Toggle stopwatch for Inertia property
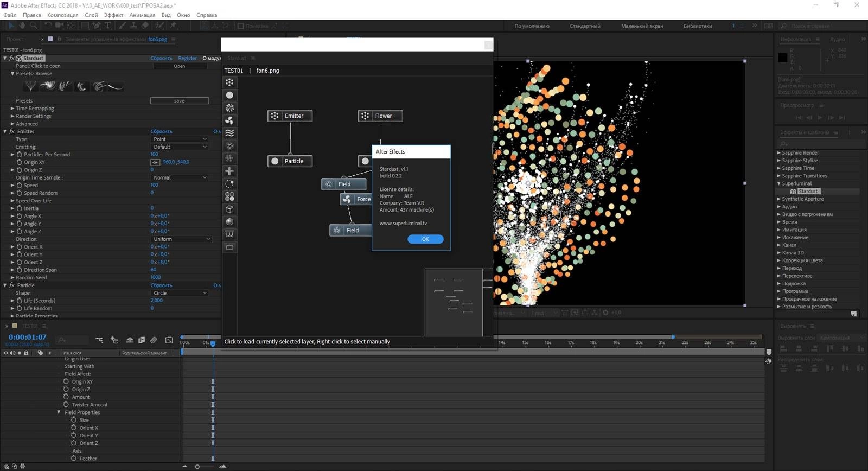 [x=20, y=208]
